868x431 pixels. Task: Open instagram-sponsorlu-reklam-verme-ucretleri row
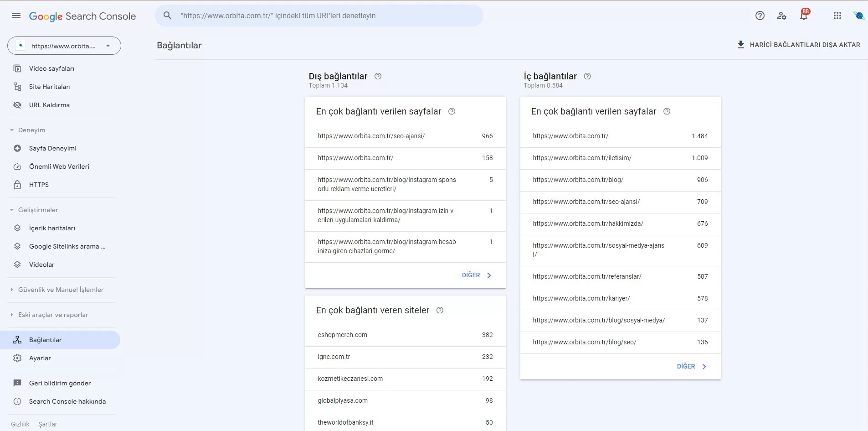406,184
